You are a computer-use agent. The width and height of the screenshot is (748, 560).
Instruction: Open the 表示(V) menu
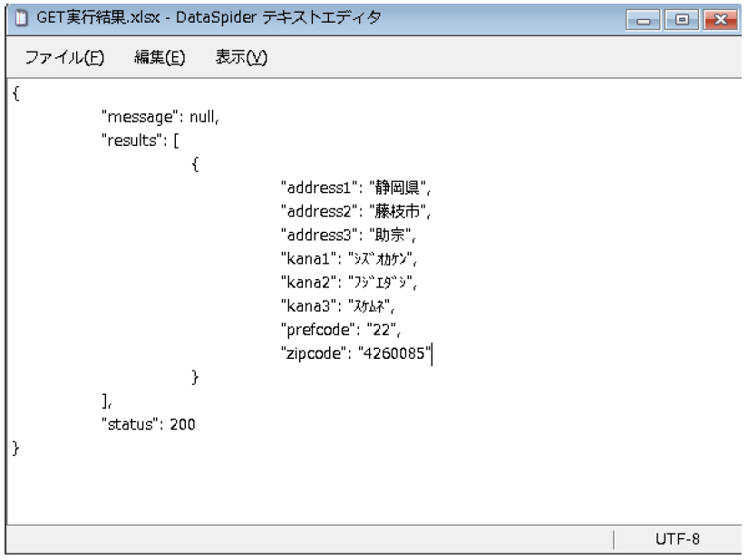242,58
